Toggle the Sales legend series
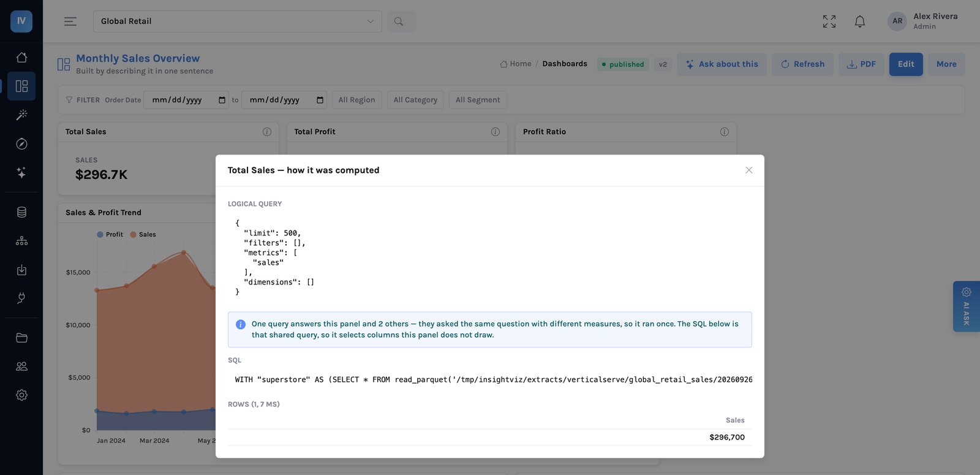 (143, 234)
